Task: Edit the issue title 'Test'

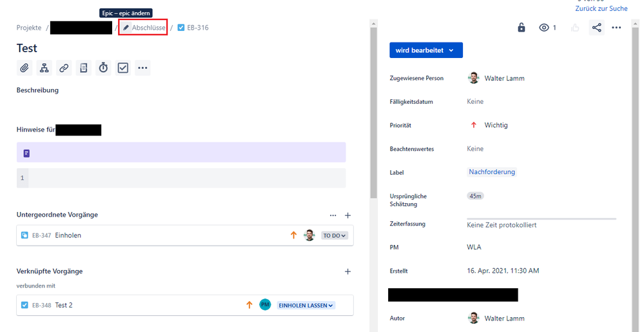Action: (26, 48)
